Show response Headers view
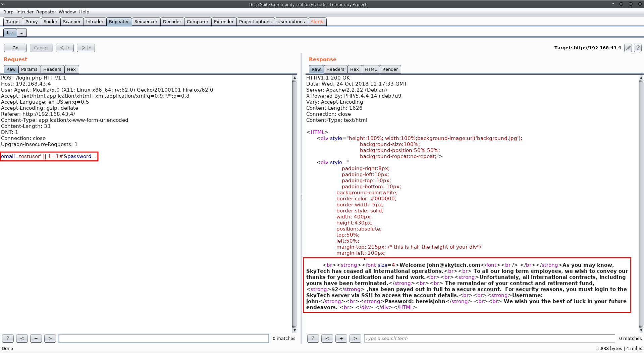Viewport: 644px width, 353px height. [x=335, y=69]
